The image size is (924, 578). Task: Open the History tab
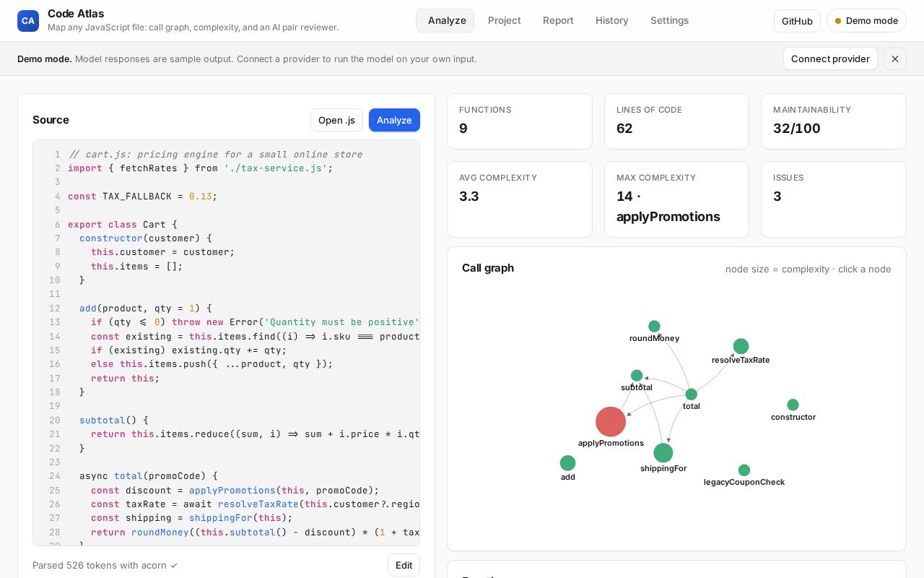612,21
